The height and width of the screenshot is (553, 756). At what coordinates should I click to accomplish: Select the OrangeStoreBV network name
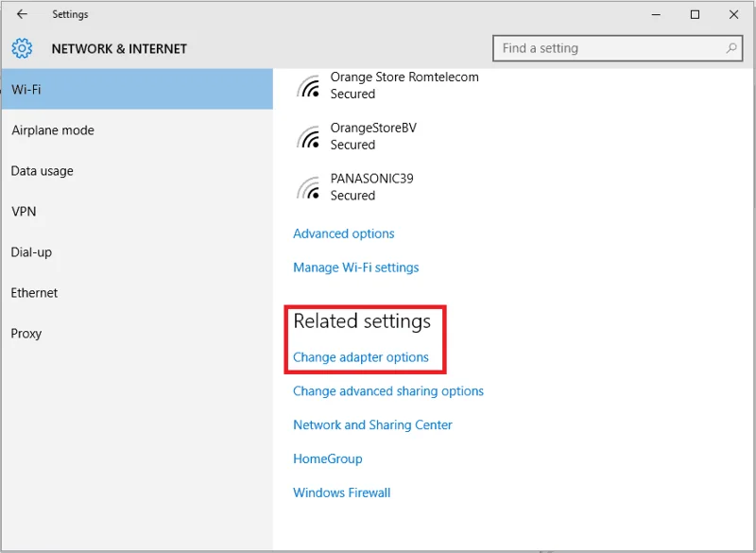373,128
